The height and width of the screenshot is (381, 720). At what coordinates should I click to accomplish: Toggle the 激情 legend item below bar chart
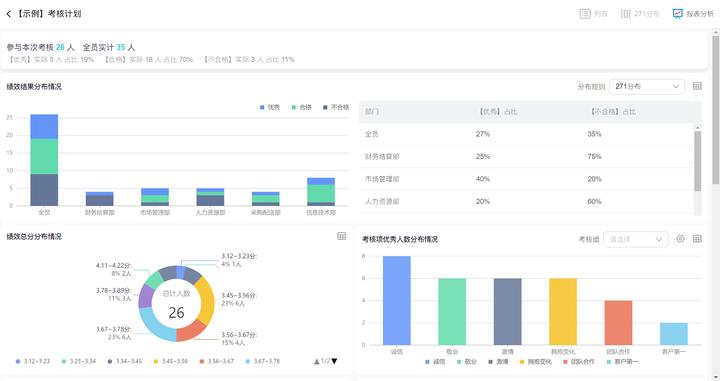[498, 362]
